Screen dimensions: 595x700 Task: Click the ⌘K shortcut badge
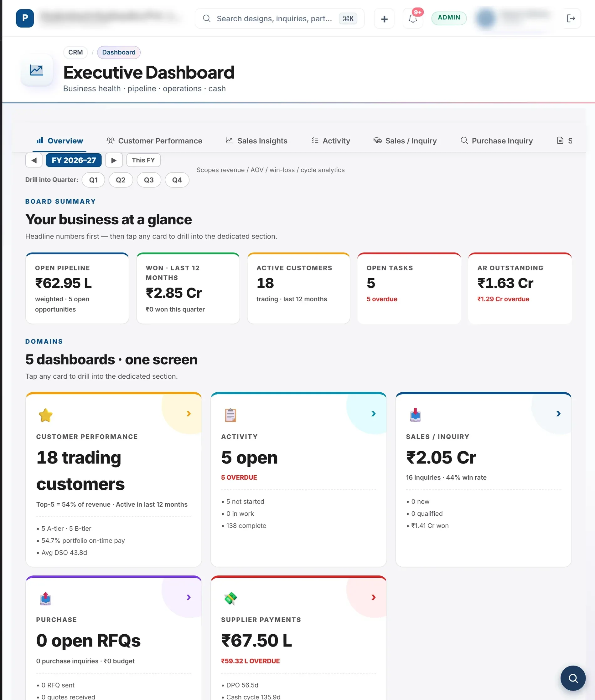point(348,18)
